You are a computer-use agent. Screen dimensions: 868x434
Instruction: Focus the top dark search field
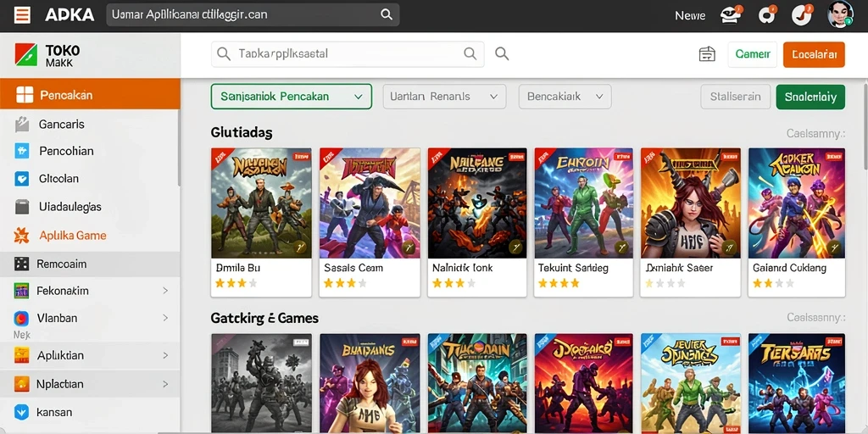[253, 15]
